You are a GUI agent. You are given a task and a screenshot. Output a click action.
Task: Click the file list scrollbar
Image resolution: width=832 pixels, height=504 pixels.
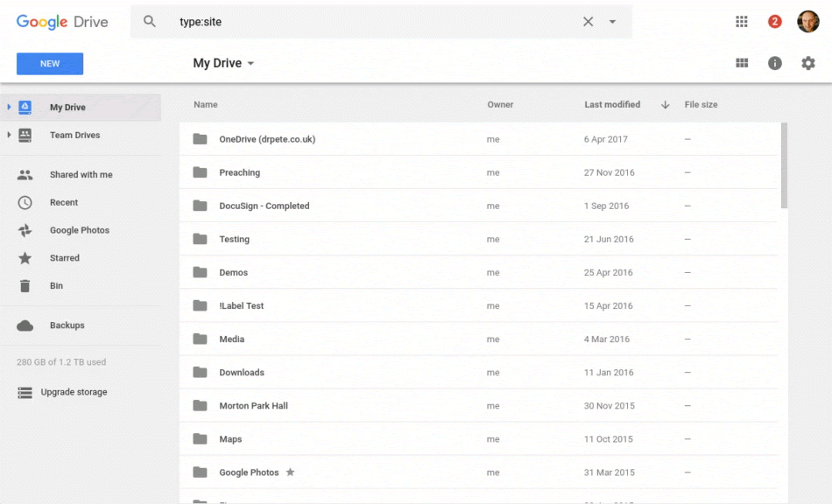pyautogui.click(x=784, y=166)
